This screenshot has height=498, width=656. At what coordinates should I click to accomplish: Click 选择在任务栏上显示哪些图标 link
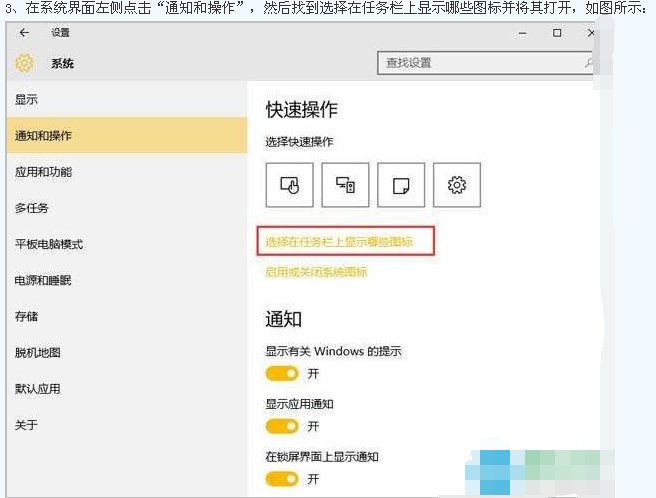(339, 241)
